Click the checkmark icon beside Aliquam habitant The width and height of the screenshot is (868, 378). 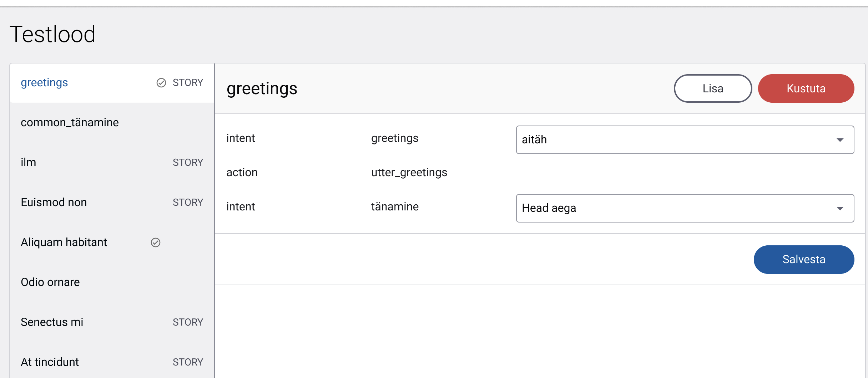[155, 243]
